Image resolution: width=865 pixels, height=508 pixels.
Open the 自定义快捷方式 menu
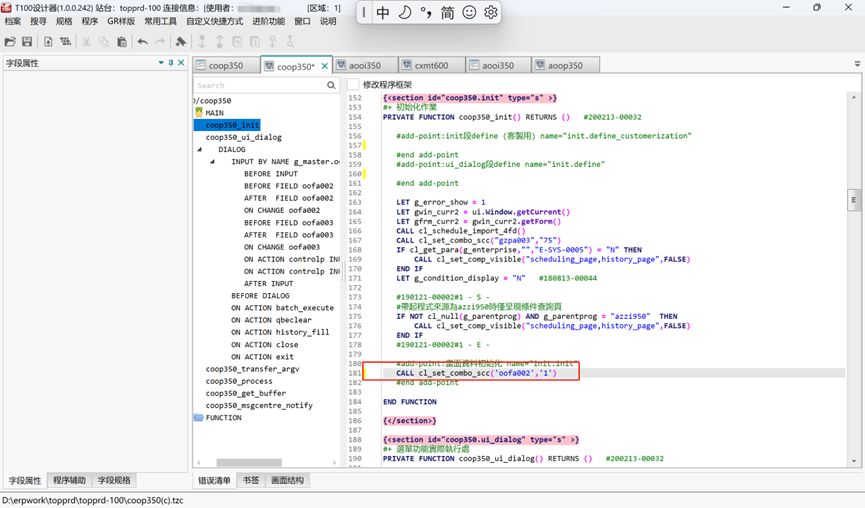(x=215, y=22)
